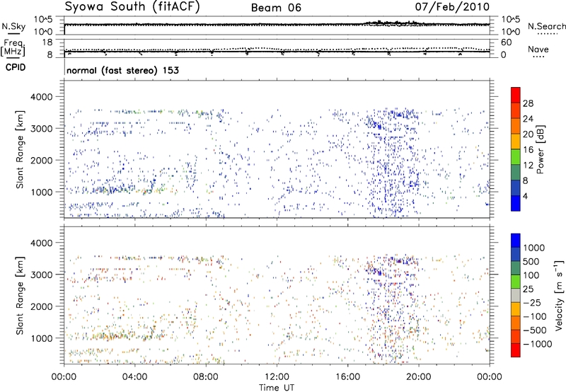
Task: Click light green Velocity segment between 25 and 100
Action: click(516, 282)
